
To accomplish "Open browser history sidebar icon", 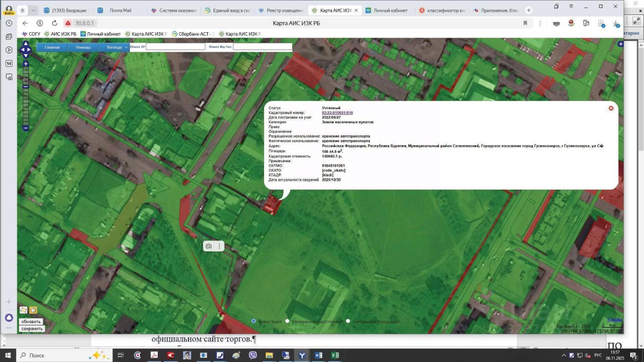I will (x=9, y=23).
